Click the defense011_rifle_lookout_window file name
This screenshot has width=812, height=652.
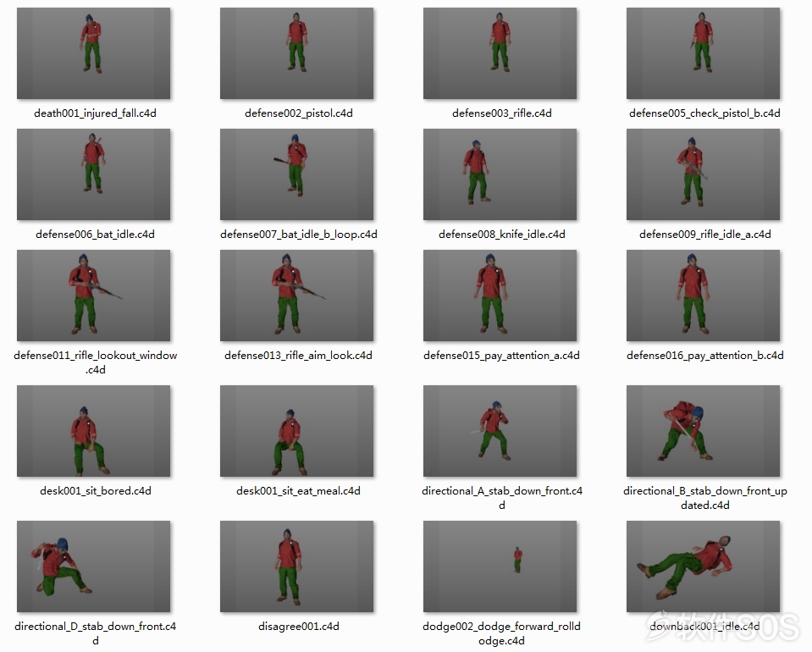pyautogui.click(x=96, y=362)
